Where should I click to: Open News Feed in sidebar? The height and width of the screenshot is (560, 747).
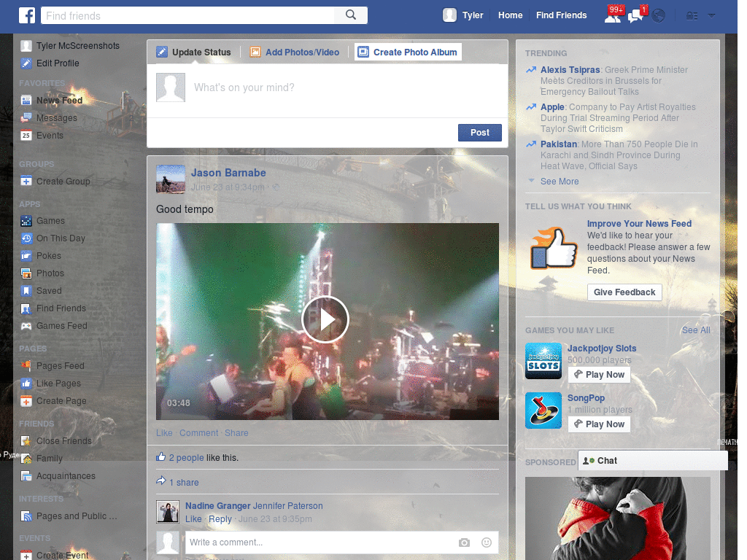[x=52, y=100]
